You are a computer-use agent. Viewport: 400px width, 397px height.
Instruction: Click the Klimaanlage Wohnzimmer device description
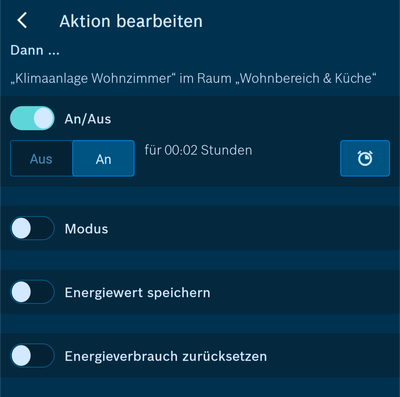(x=193, y=78)
